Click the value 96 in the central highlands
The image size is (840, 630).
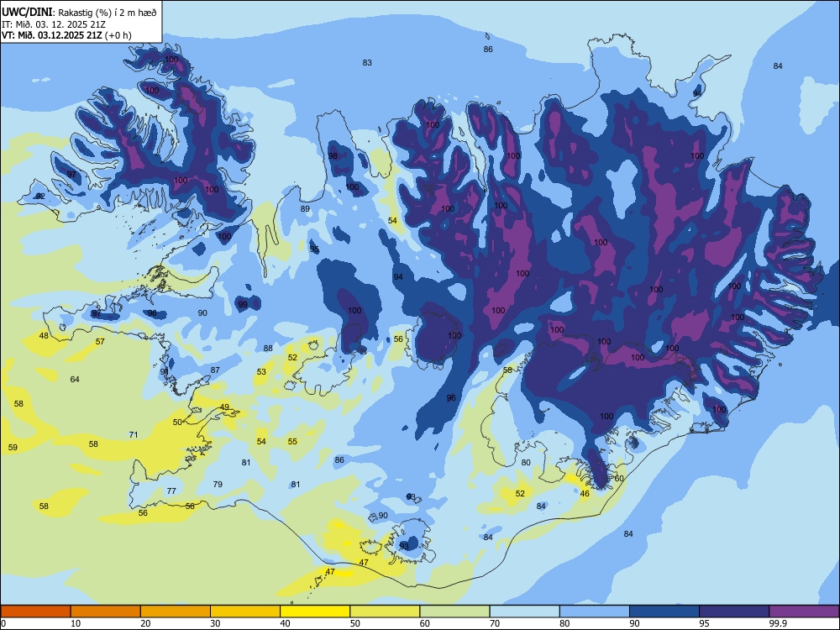(452, 398)
